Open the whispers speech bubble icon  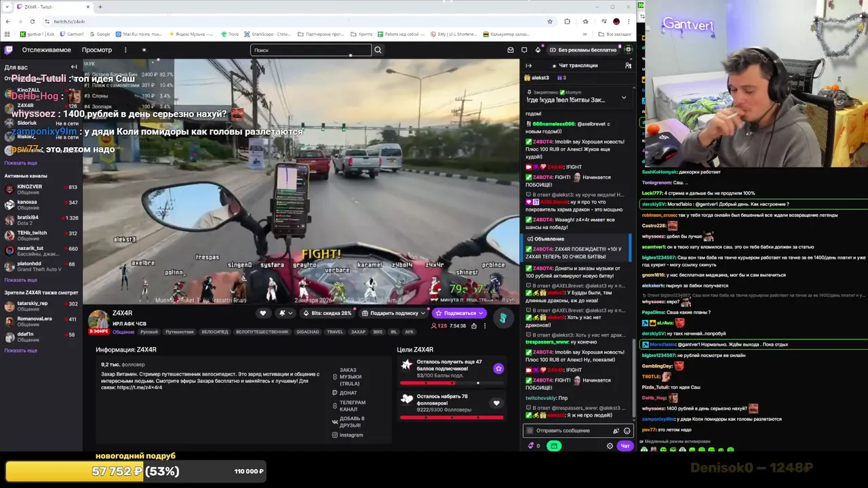[524, 49]
